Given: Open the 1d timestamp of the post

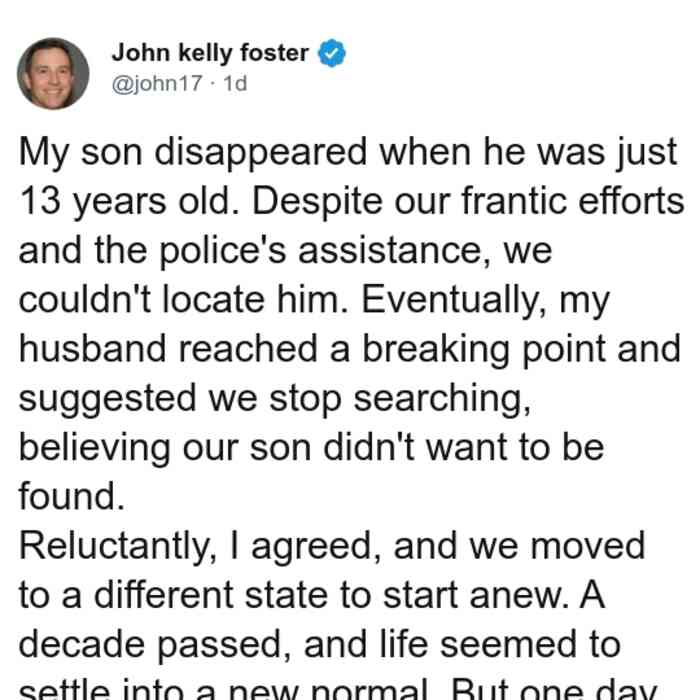Looking at the screenshot, I should pyautogui.click(x=235, y=83).
